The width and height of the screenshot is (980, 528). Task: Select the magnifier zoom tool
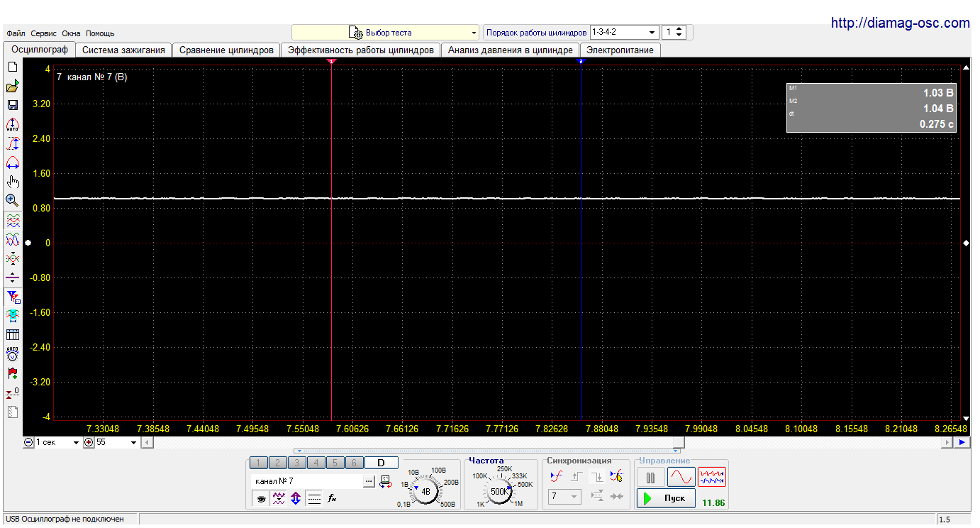click(x=12, y=201)
